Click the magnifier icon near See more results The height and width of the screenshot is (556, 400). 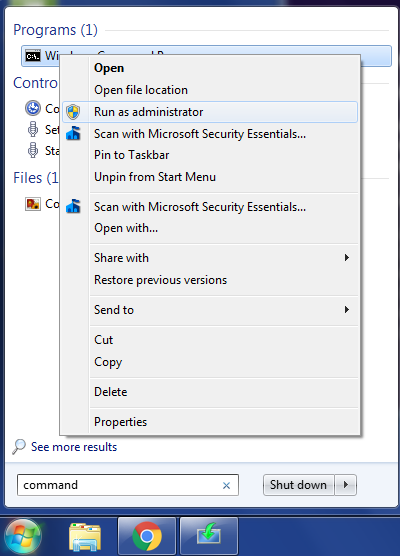click(x=19, y=446)
